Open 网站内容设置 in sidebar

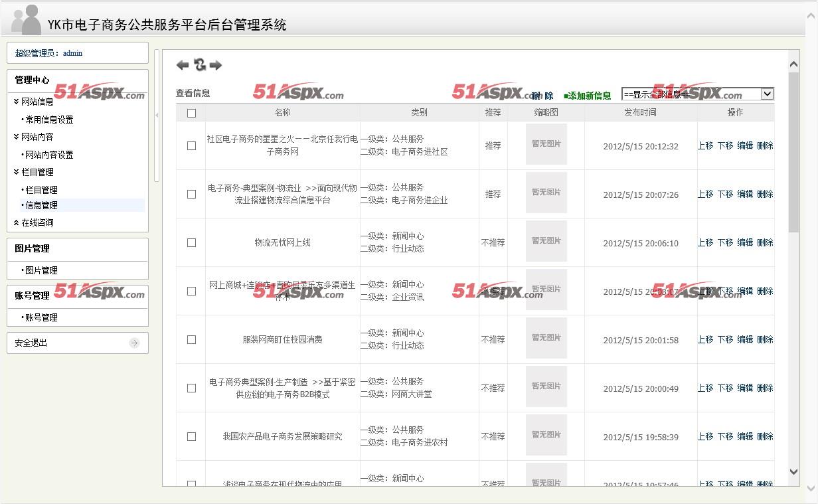49,155
